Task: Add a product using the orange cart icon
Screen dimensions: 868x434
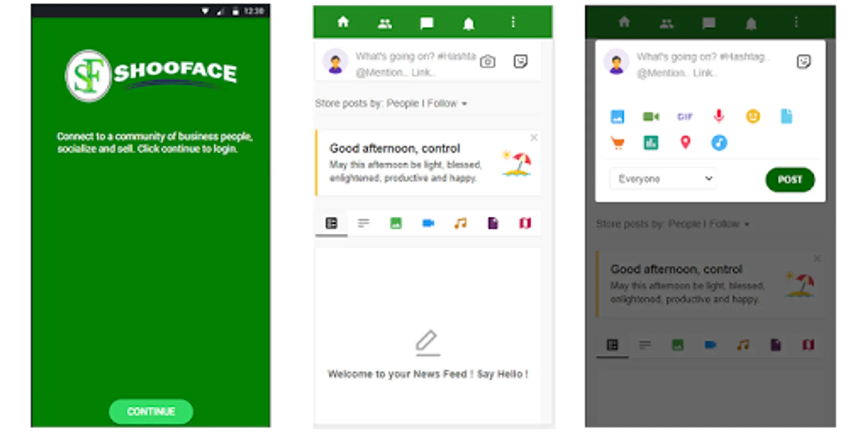Action: tap(617, 143)
